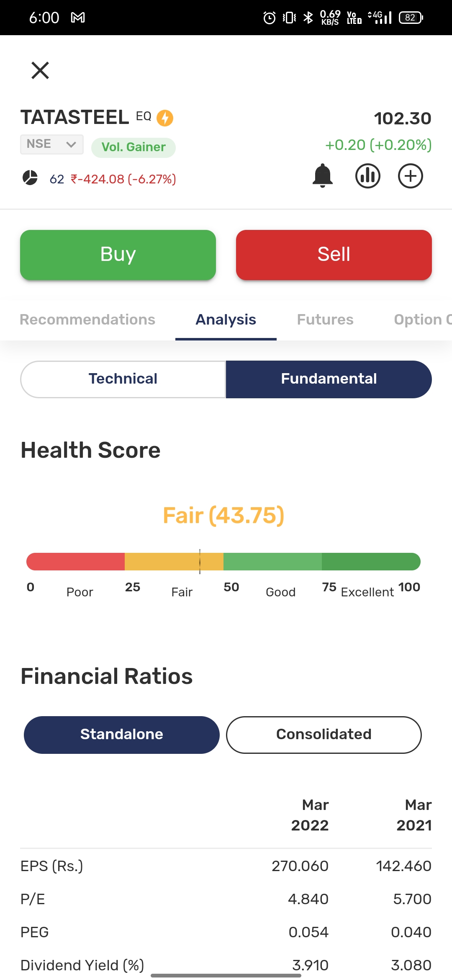The image size is (452, 980).
Task: Tap the orange lightning bolt badge
Action: [x=165, y=118]
